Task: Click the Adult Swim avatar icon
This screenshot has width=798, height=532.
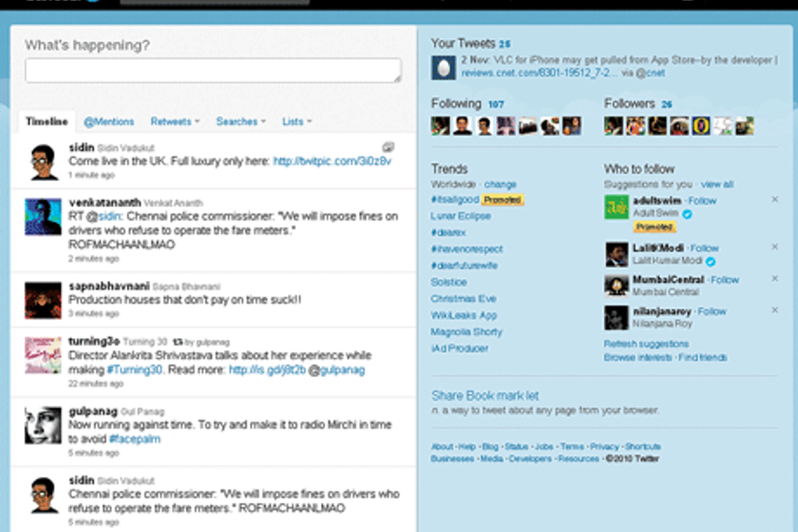Action: [616, 208]
